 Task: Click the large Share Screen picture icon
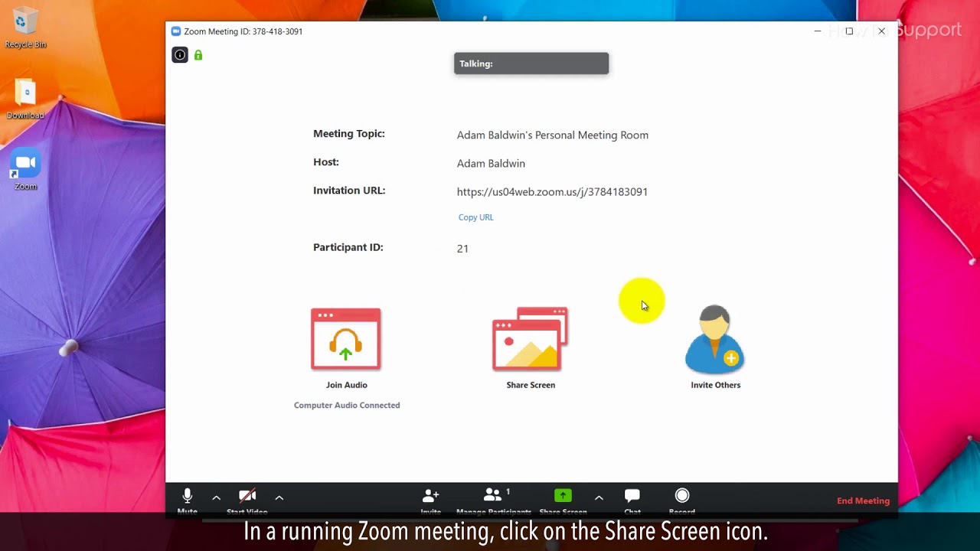(x=530, y=339)
